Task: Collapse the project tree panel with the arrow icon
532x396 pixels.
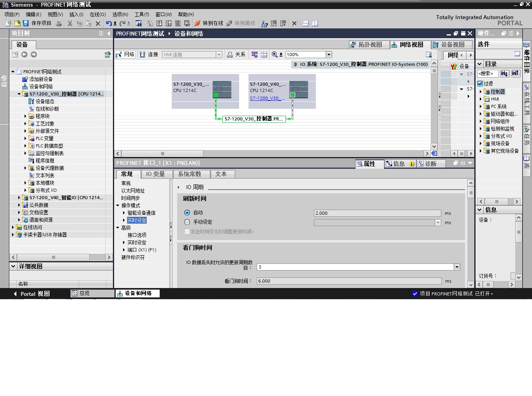Action: point(109,34)
